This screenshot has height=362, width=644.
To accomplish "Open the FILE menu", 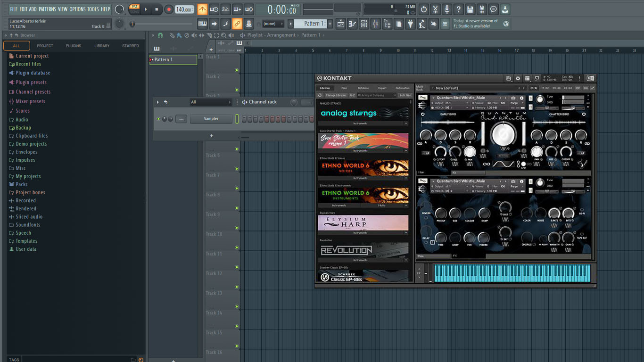I will click(14, 9).
